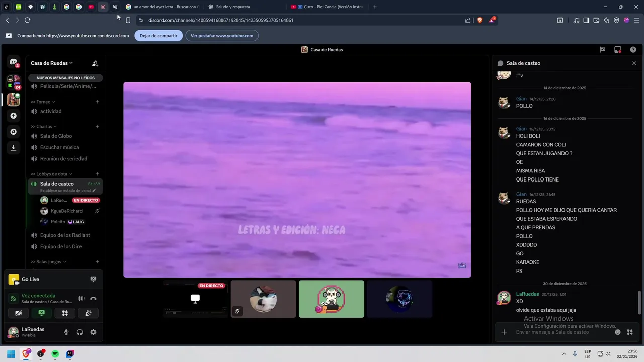Toggle the browser sidebar panel icon

coord(586,20)
